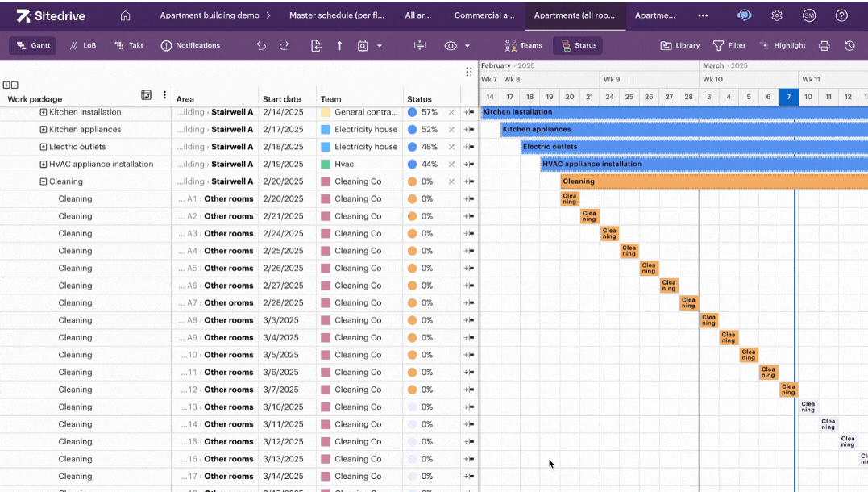Select the highlighted date 7 in the timeline
The width and height of the screenshot is (868, 492).
788,96
